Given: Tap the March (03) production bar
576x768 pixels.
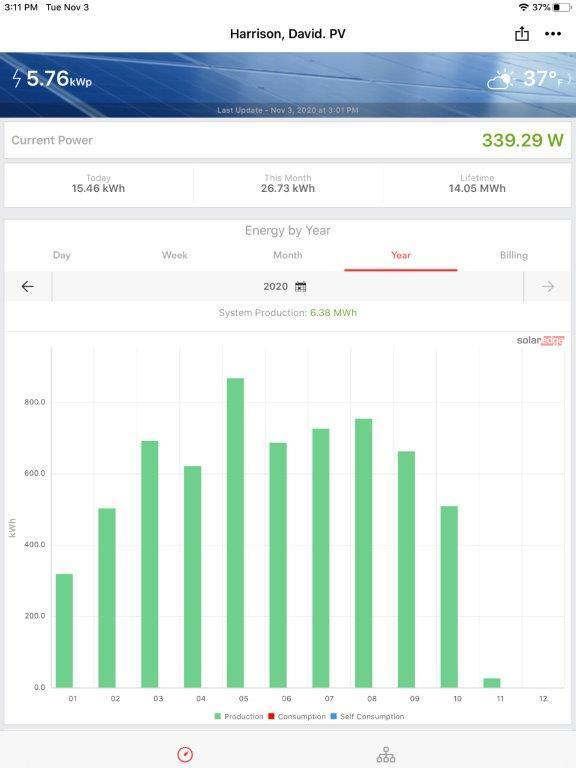Looking at the screenshot, I should (150, 564).
